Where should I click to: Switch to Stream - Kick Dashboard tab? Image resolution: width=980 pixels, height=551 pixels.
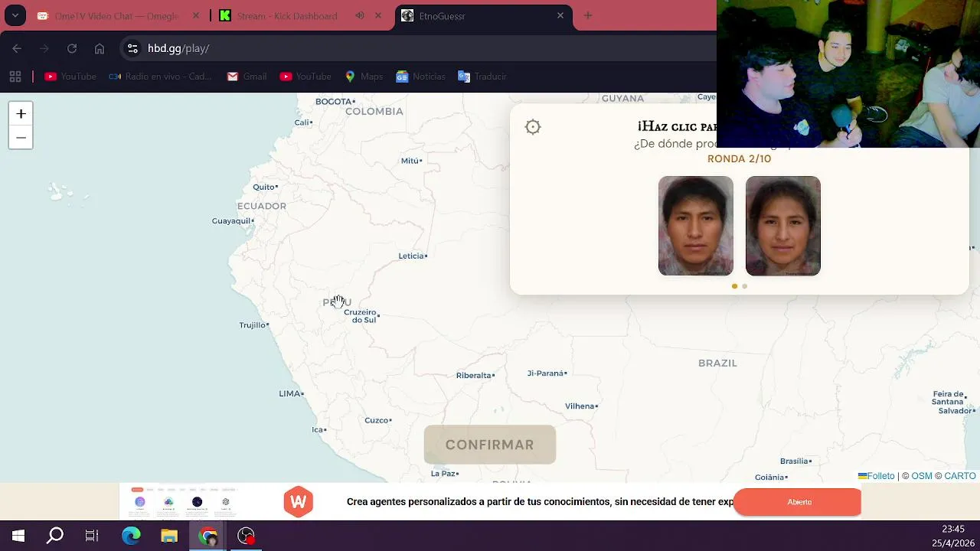click(287, 15)
